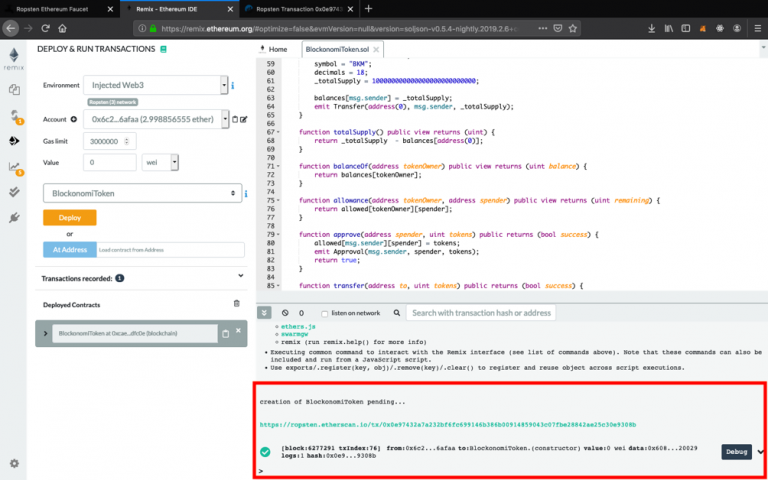This screenshot has height=480, width=768.
Task: Open Remix settings gear icon
Action: (14, 463)
